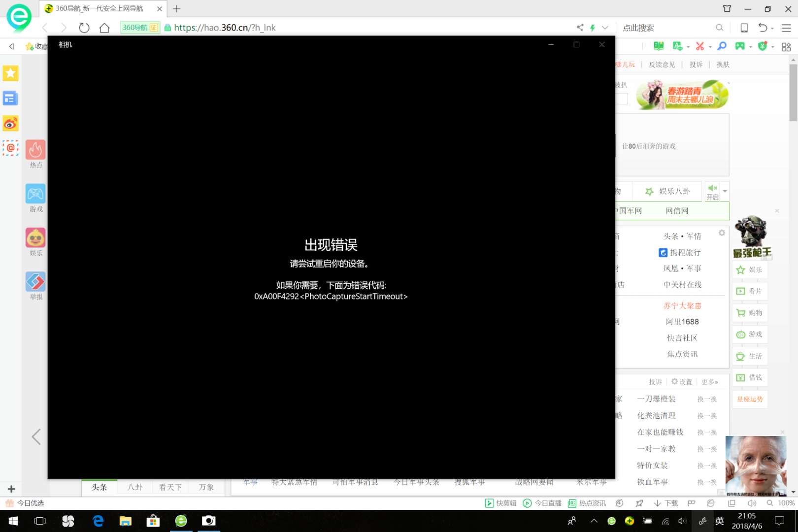
Task: Click the 投诉 link at the page top
Action: point(696,65)
